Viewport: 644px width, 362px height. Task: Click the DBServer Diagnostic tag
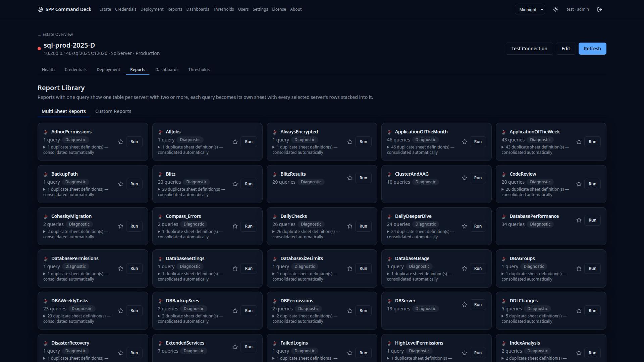click(426, 309)
